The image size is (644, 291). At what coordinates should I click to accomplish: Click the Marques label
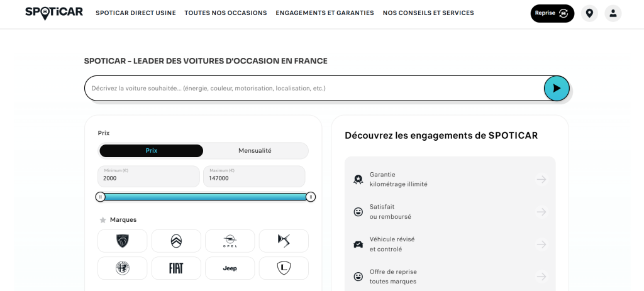click(x=123, y=220)
